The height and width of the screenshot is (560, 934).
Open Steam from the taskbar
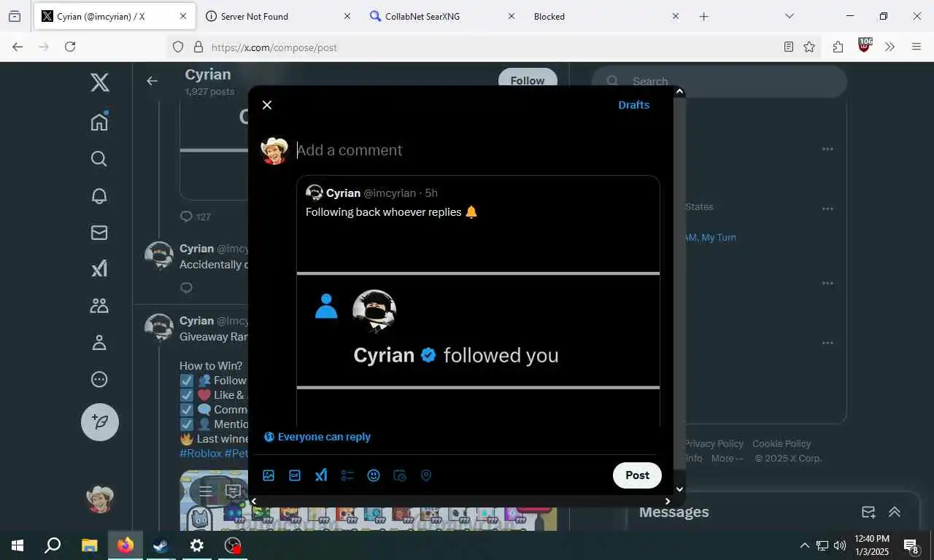point(161,545)
